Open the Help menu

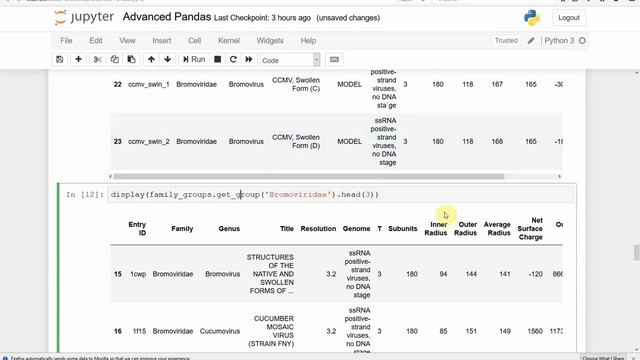308,40
